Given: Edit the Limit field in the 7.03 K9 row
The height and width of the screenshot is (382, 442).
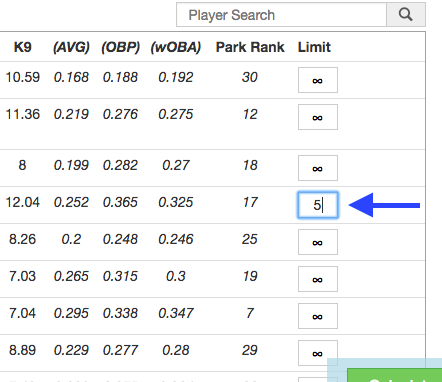Looking at the screenshot, I should [318, 279].
